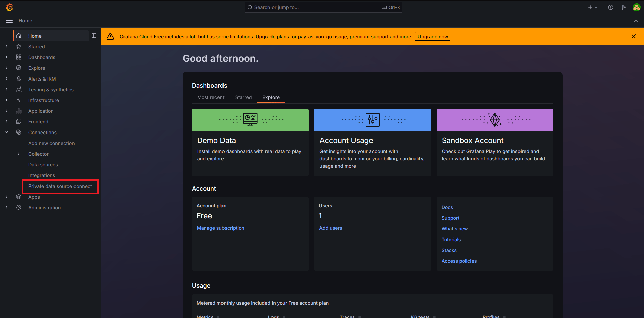This screenshot has width=644, height=318.
Task: Open Application in the sidebar
Action: (x=41, y=111)
